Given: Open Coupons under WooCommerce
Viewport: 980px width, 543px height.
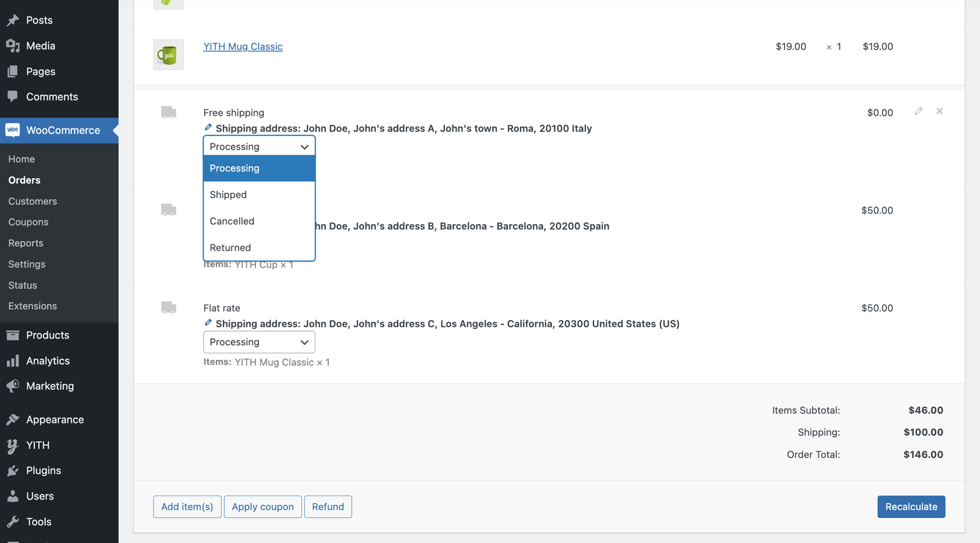Looking at the screenshot, I should tap(28, 222).
